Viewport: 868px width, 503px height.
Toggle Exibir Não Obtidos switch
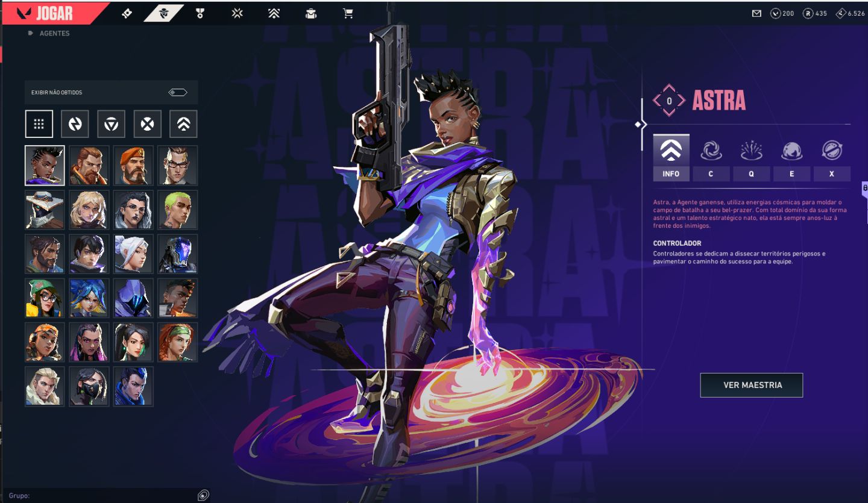click(178, 92)
